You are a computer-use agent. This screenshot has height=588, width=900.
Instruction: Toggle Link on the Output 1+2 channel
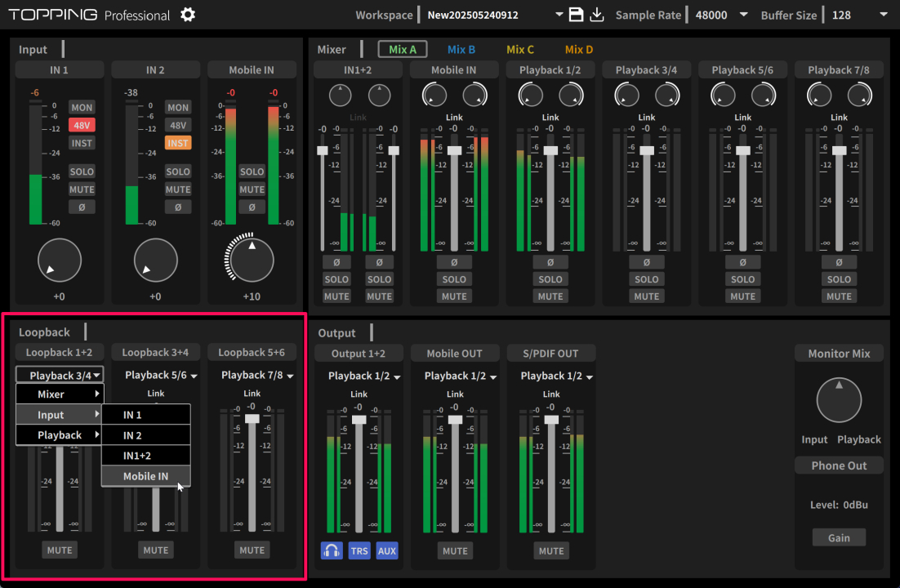[359, 394]
